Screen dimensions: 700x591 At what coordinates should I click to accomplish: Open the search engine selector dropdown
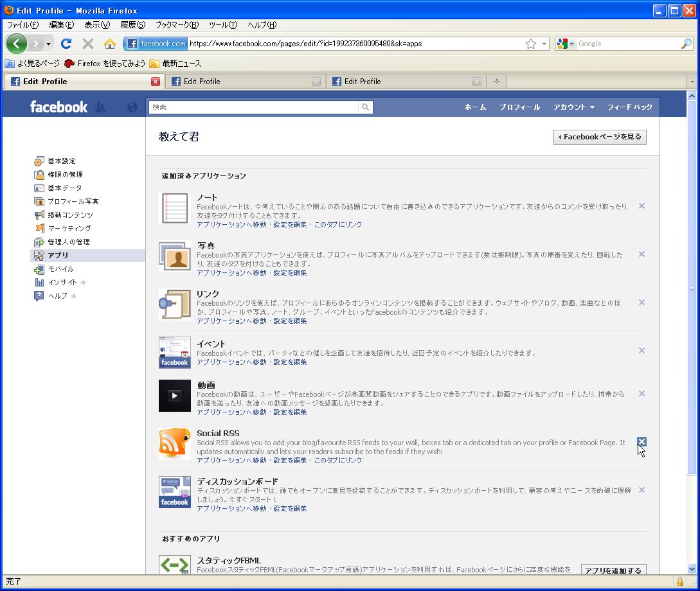pos(565,44)
